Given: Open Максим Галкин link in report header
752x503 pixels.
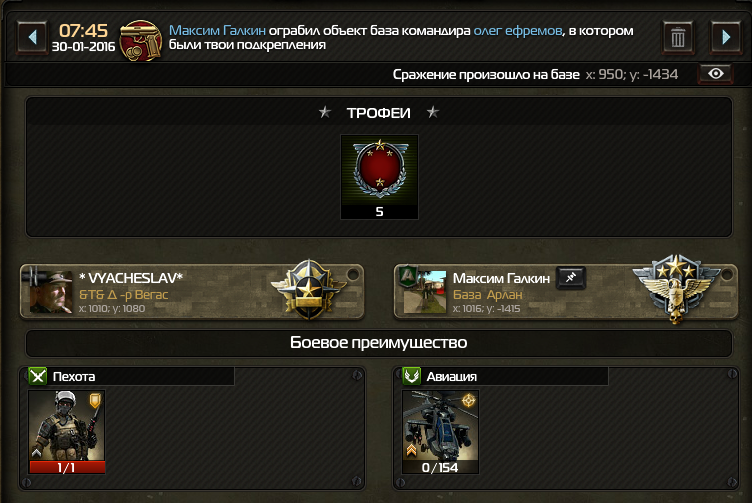Looking at the screenshot, I should click(217, 31).
